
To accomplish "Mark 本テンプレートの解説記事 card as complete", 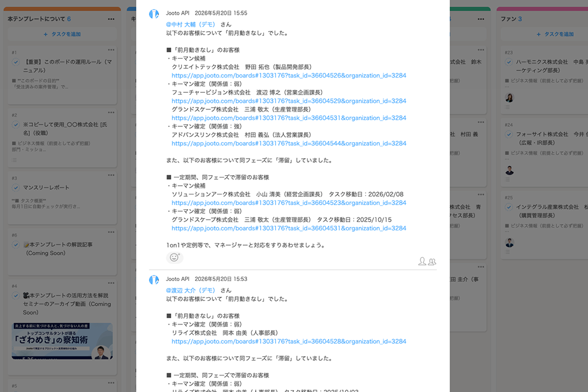I will click(16, 244).
